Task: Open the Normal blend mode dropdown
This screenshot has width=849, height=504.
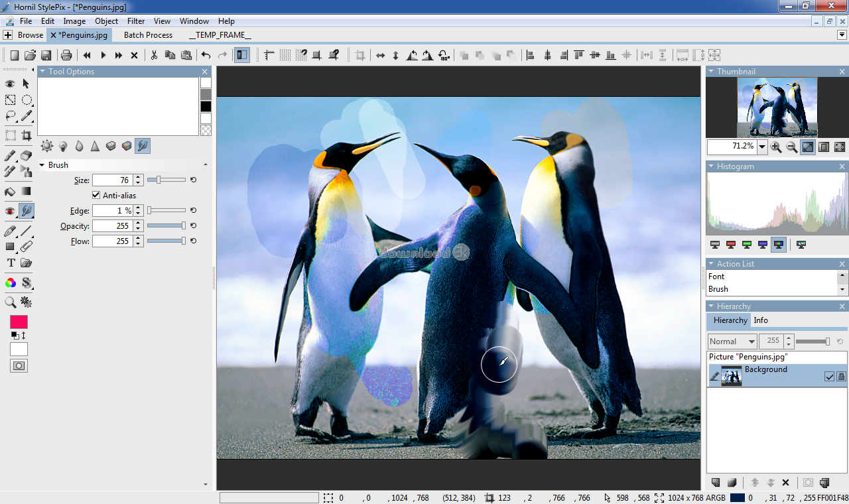Action: point(732,342)
